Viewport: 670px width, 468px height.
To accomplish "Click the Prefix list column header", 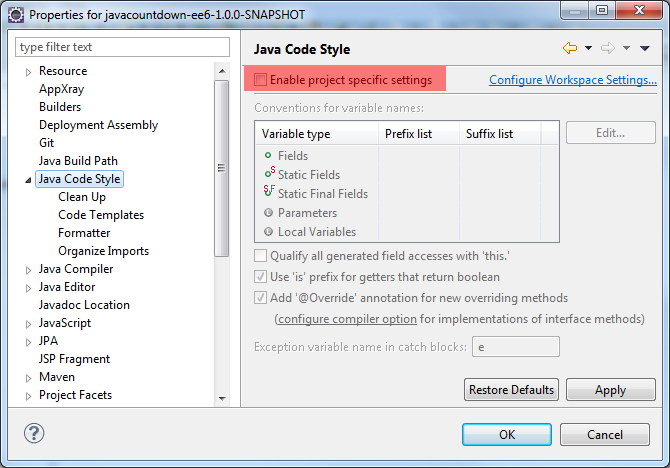I will pyautogui.click(x=419, y=133).
